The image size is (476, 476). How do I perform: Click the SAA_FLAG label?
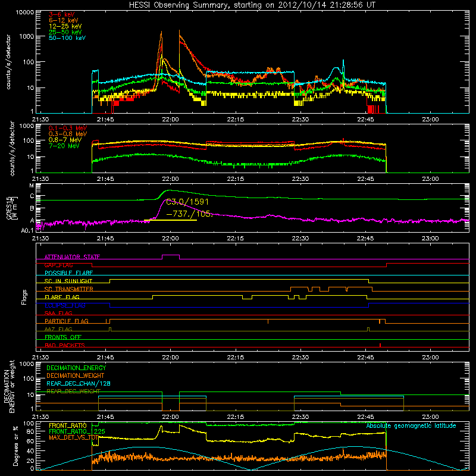click(58, 314)
